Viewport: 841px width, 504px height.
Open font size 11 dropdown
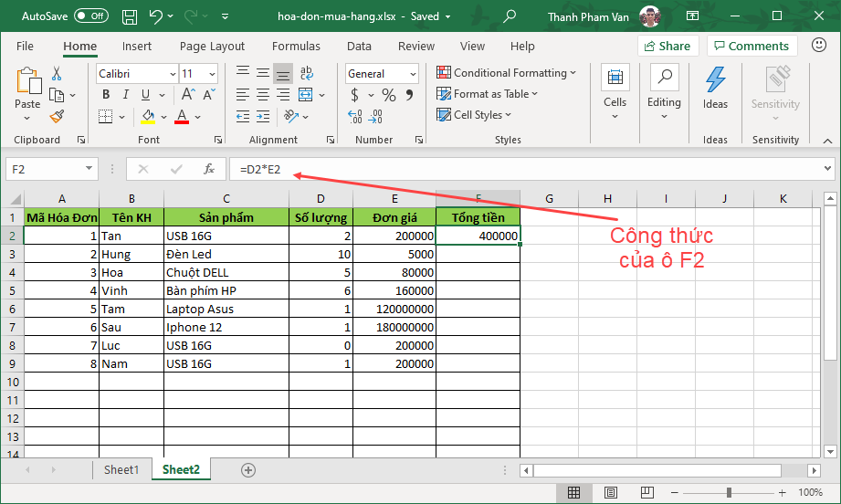click(213, 73)
